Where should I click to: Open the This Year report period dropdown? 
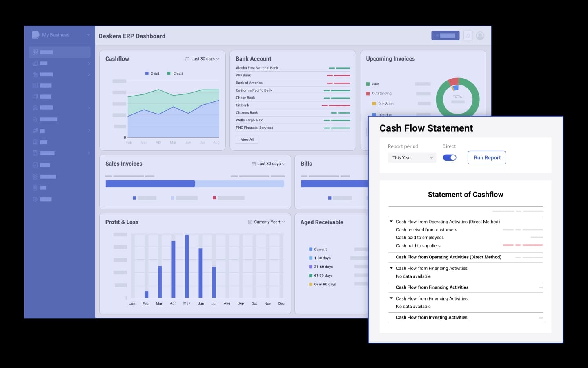coord(412,158)
